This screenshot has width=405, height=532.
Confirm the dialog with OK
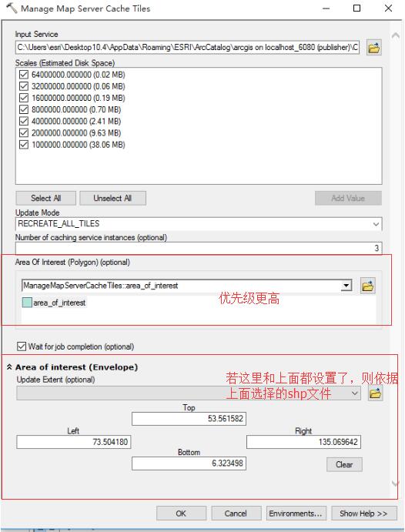click(181, 514)
